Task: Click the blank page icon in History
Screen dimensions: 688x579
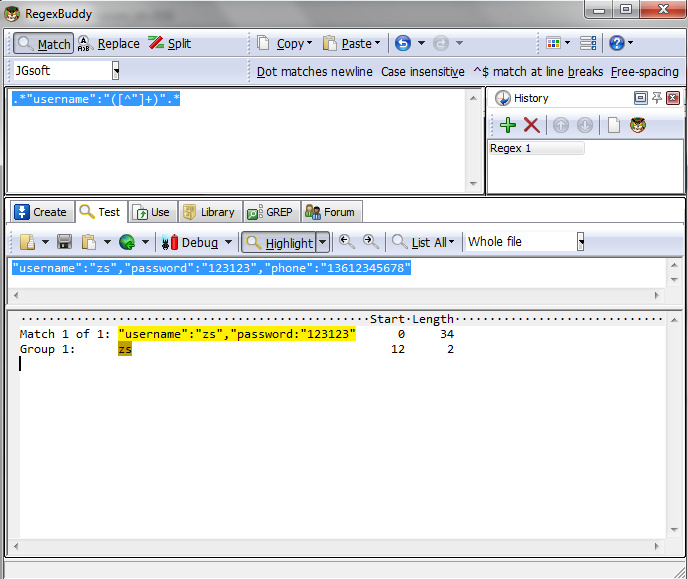Action: [614, 125]
